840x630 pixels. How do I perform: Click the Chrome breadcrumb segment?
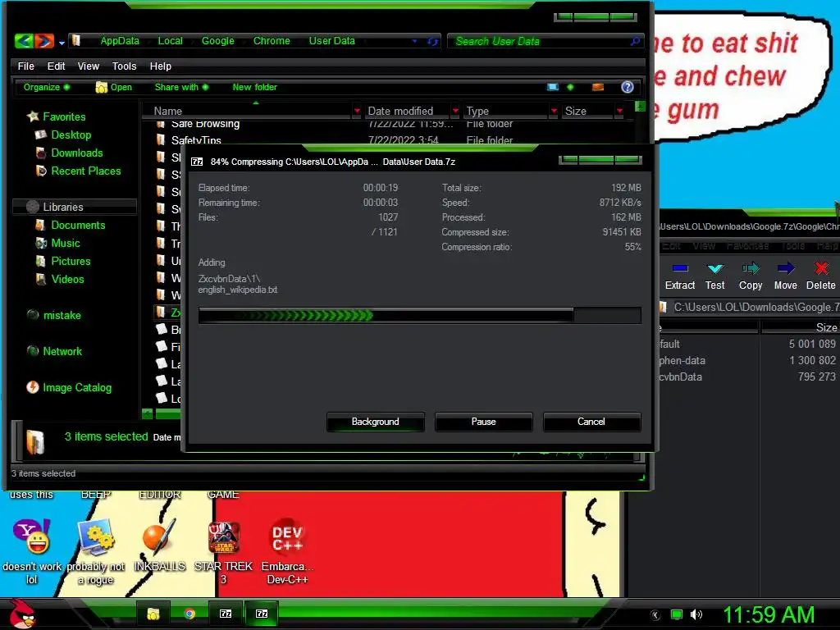click(x=272, y=41)
